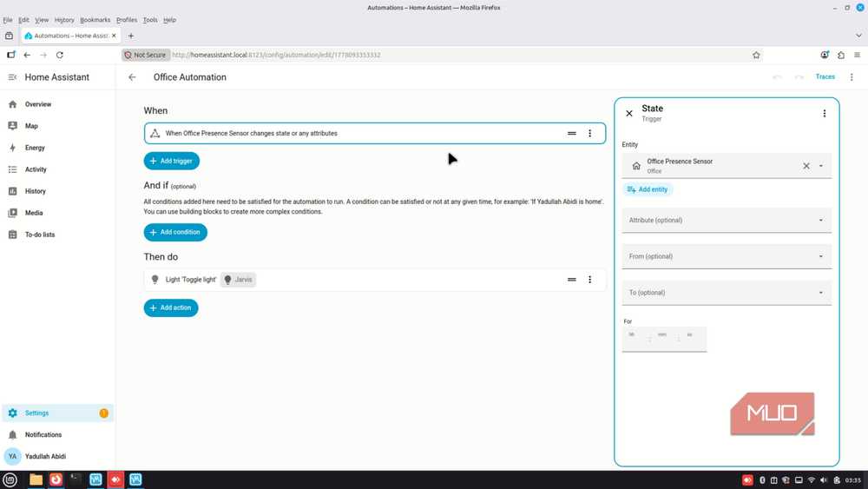Clear the Office Presence Sensor entity

tap(806, 166)
